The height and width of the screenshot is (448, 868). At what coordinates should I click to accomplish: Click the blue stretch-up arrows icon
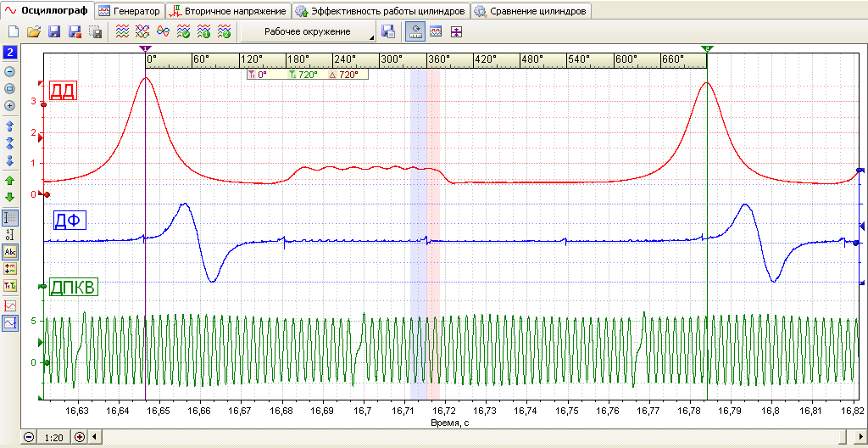click(x=10, y=126)
